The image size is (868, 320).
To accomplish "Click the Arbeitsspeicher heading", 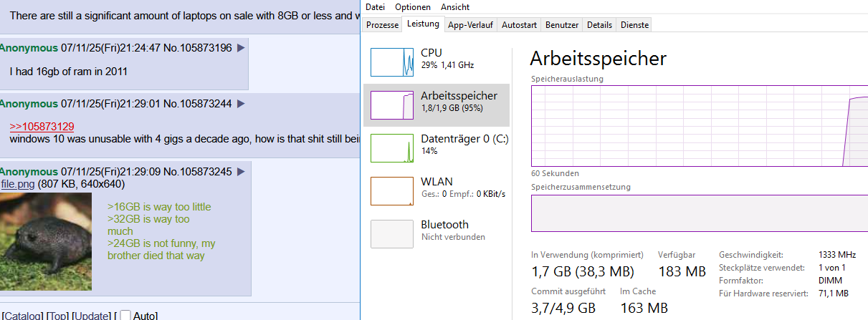I will pos(598,58).
